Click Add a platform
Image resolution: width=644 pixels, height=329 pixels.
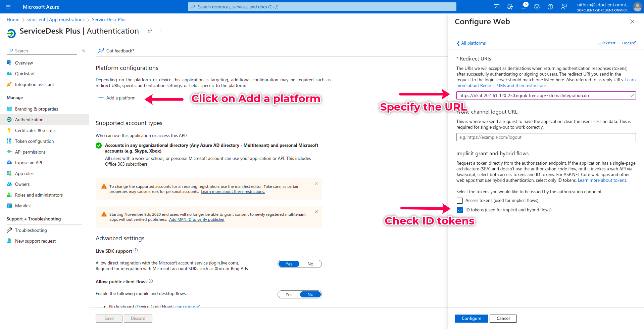117,98
